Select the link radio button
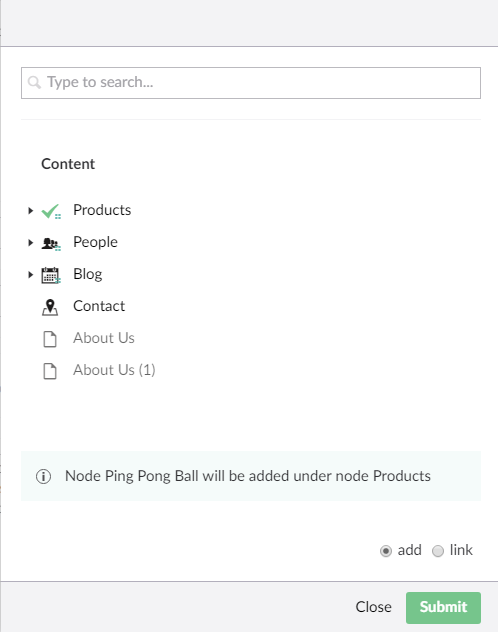 [x=438, y=551]
